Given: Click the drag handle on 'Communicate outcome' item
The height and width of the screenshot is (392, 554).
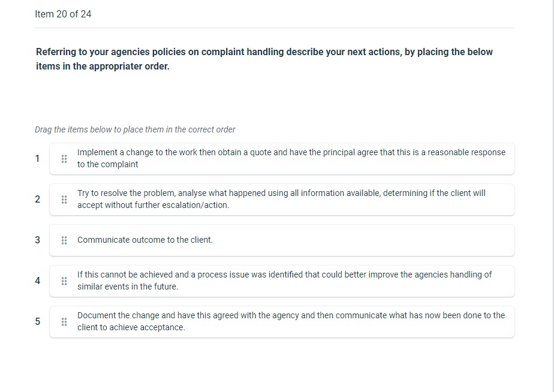Looking at the screenshot, I should click(x=64, y=240).
